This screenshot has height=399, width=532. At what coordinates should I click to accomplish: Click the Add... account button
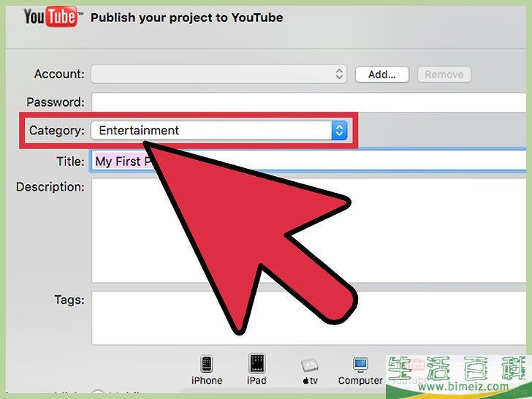click(x=382, y=75)
